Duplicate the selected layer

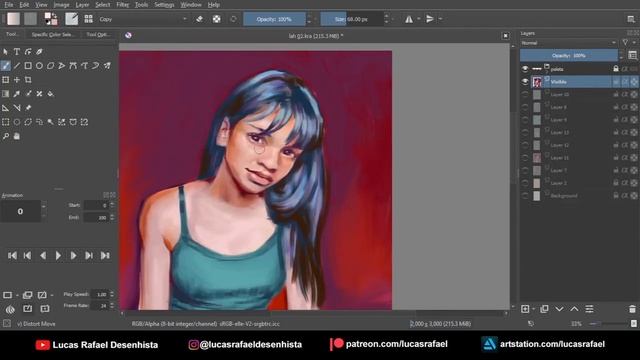pyautogui.click(x=544, y=309)
